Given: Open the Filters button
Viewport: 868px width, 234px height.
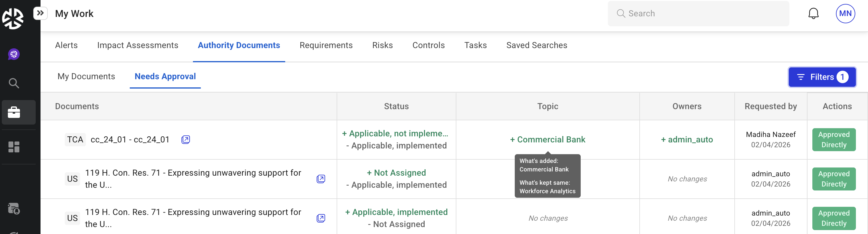Looking at the screenshot, I should click(822, 77).
